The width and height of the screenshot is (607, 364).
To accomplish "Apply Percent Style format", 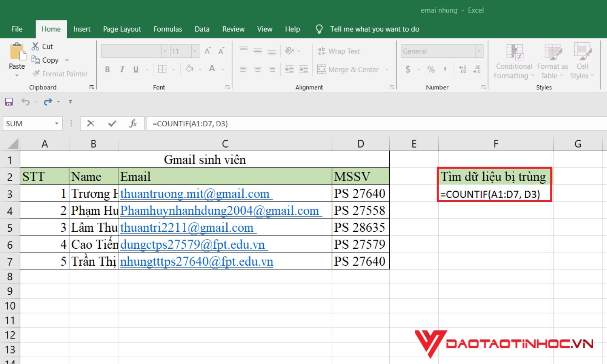I will pyautogui.click(x=431, y=69).
